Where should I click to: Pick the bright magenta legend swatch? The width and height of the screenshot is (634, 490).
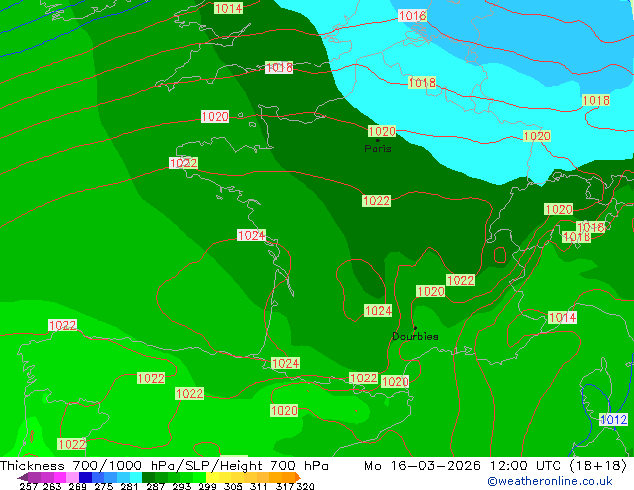click(59, 477)
